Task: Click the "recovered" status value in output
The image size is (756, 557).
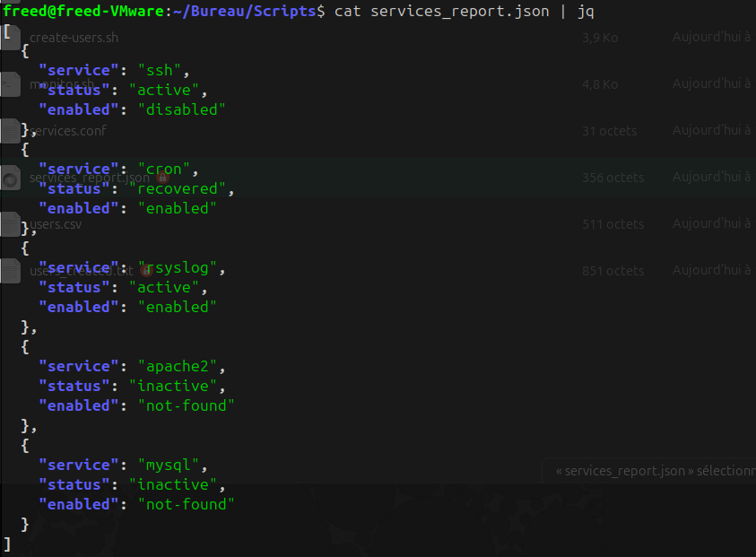Action: 181,188
